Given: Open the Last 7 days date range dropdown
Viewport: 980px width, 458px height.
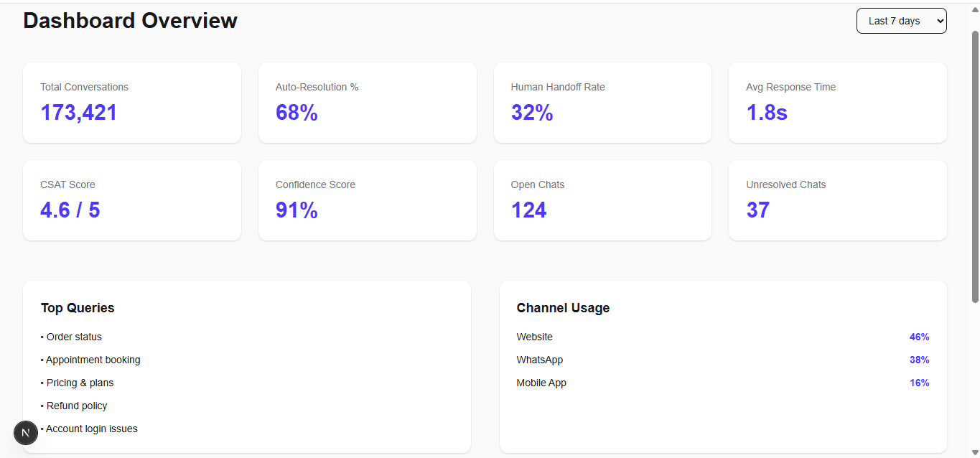Looking at the screenshot, I should (x=901, y=21).
